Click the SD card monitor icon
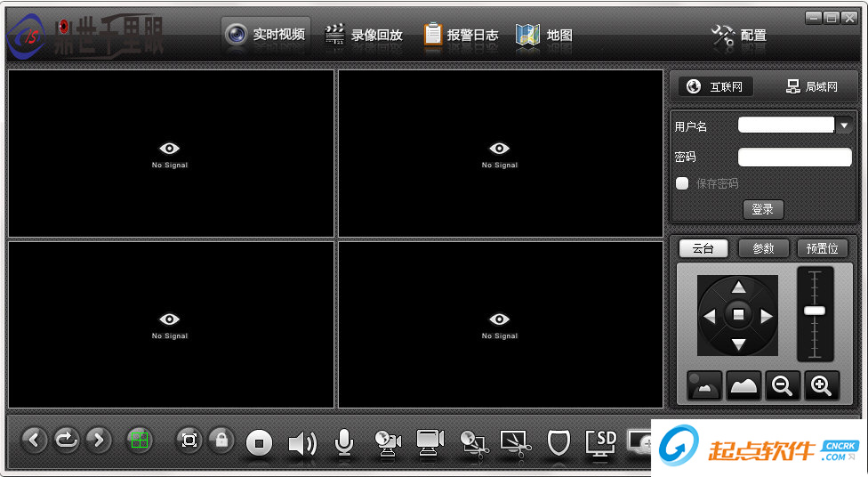Image resolution: width=868 pixels, height=477 pixels. (x=601, y=443)
